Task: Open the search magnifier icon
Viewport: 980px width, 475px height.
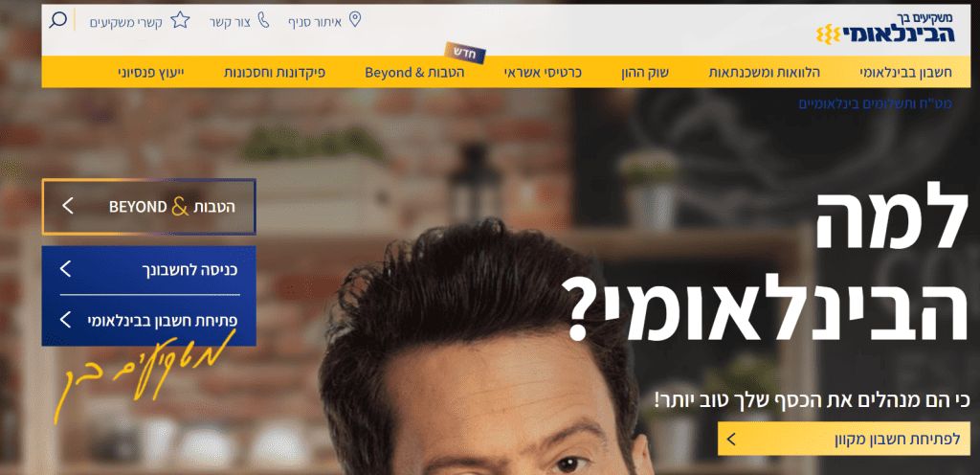Action: click(x=57, y=20)
